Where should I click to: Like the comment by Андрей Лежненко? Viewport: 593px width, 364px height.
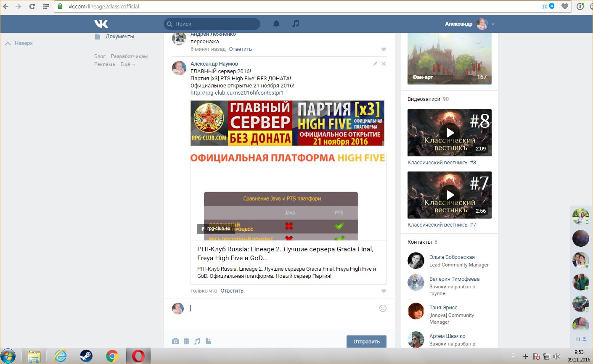click(384, 50)
